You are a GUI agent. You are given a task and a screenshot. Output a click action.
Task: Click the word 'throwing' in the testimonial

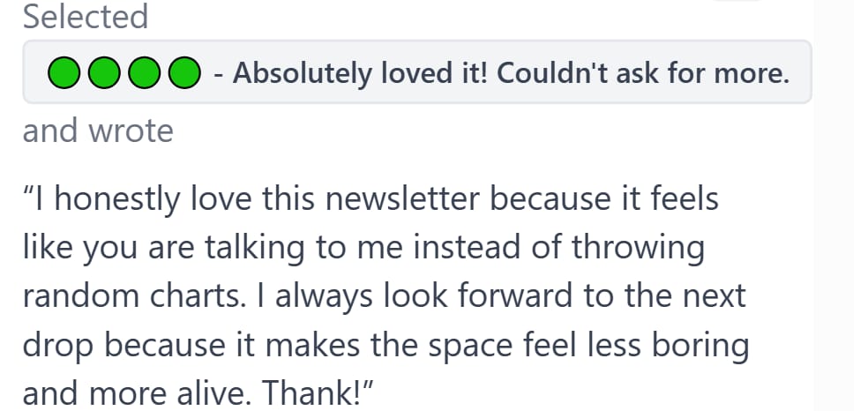[x=639, y=248]
